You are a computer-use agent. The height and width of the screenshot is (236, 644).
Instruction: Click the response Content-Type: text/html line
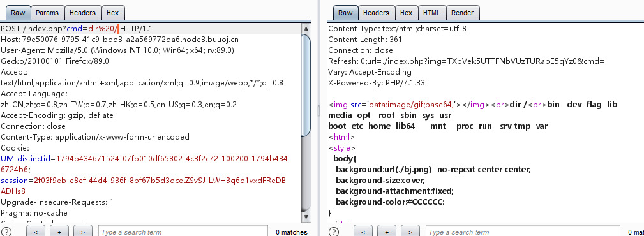click(397, 29)
